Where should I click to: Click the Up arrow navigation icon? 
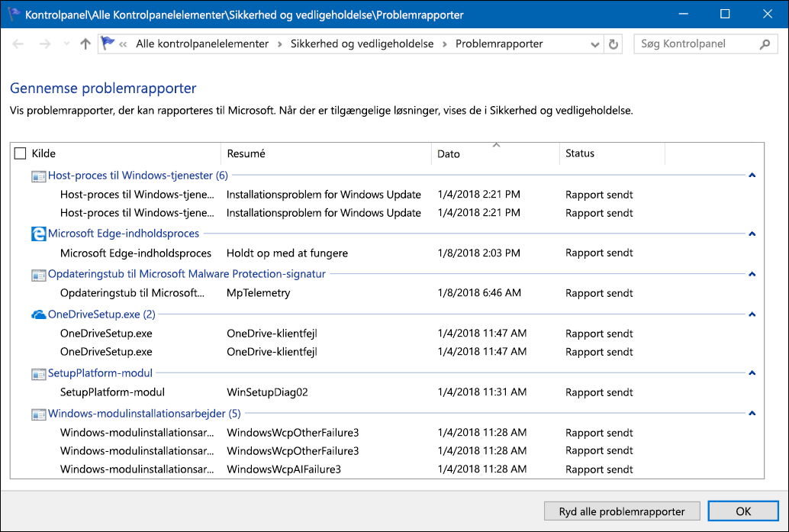coord(85,44)
